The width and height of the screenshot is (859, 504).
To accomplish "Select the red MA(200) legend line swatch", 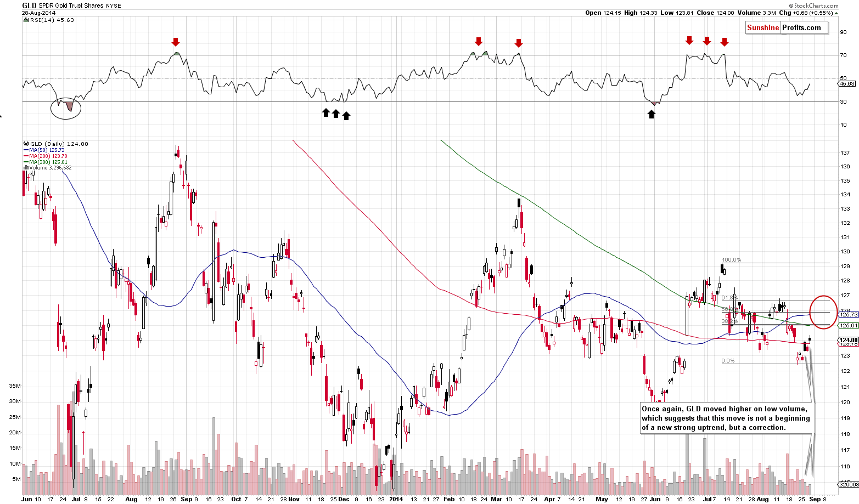I will pyautogui.click(x=26, y=156).
